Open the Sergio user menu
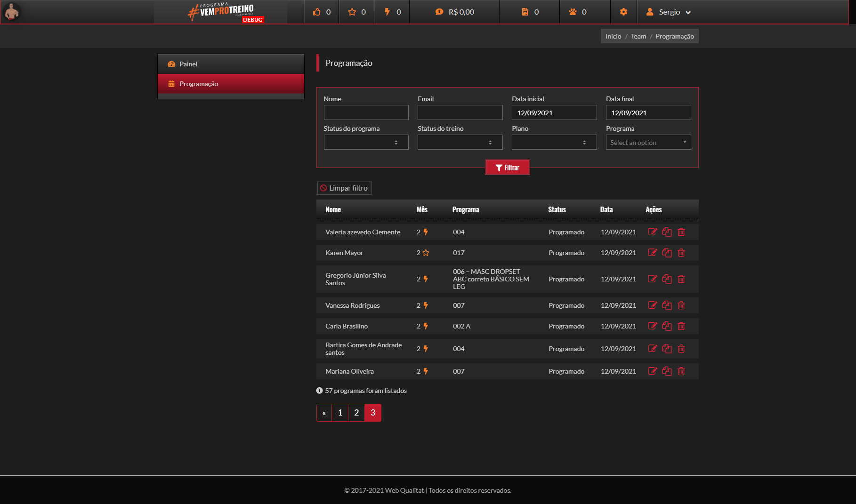Image resolution: width=856 pixels, height=504 pixels. (x=669, y=12)
